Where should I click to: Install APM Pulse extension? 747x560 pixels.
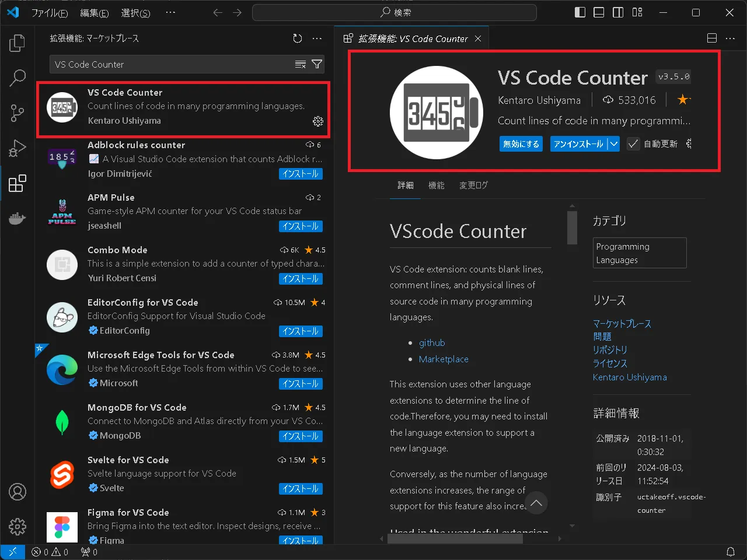tap(301, 226)
